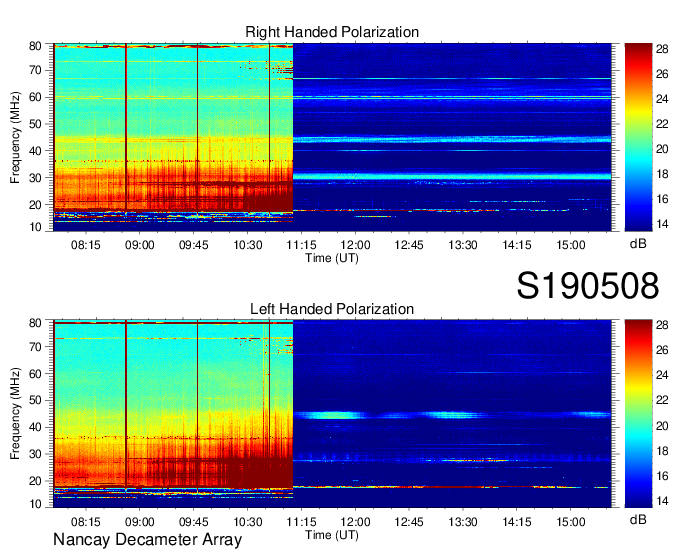This screenshot has height=552, width=680.
Task: Click the '08:15' tick label on top plot
Action: coord(85,245)
